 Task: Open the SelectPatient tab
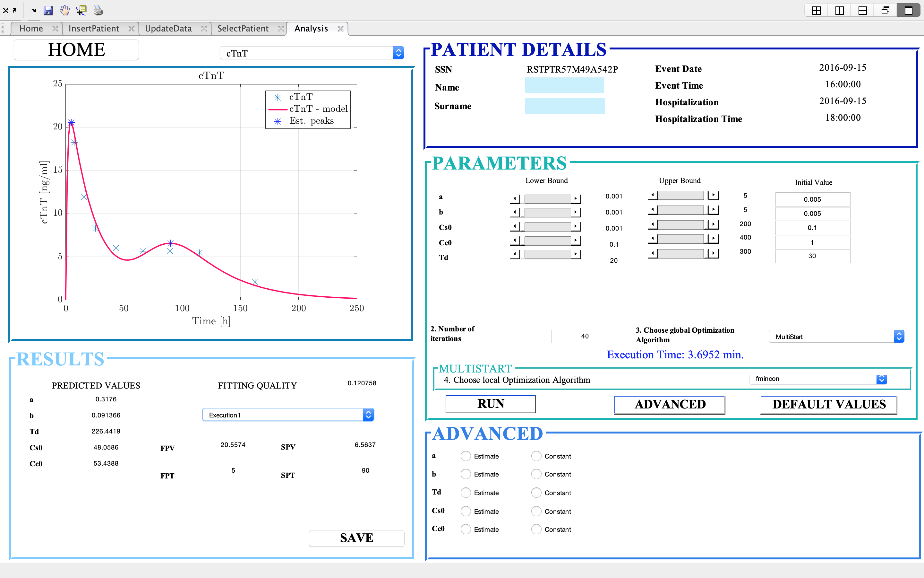[x=243, y=29]
